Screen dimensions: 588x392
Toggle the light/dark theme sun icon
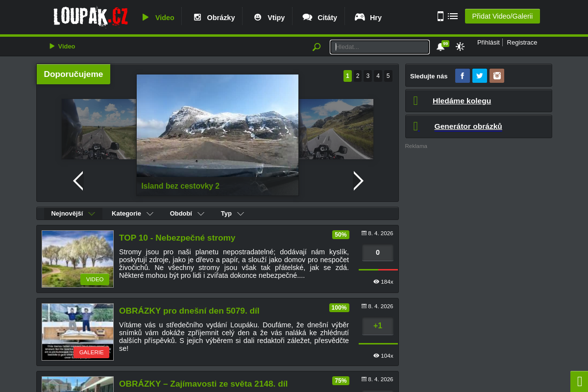(460, 47)
